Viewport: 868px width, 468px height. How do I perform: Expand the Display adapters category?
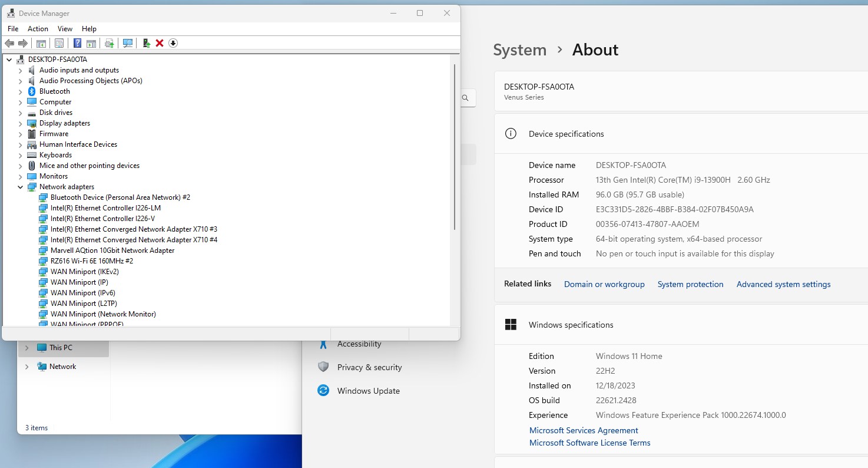click(20, 123)
